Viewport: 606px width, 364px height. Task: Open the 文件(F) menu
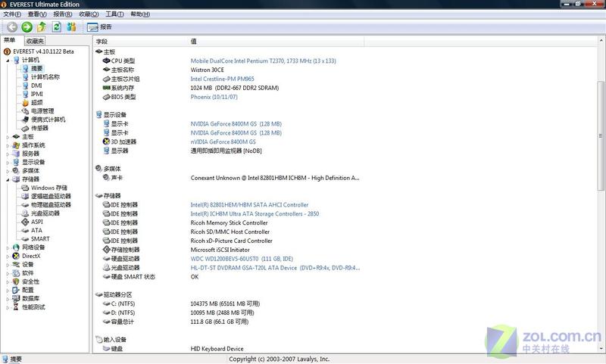coord(12,14)
